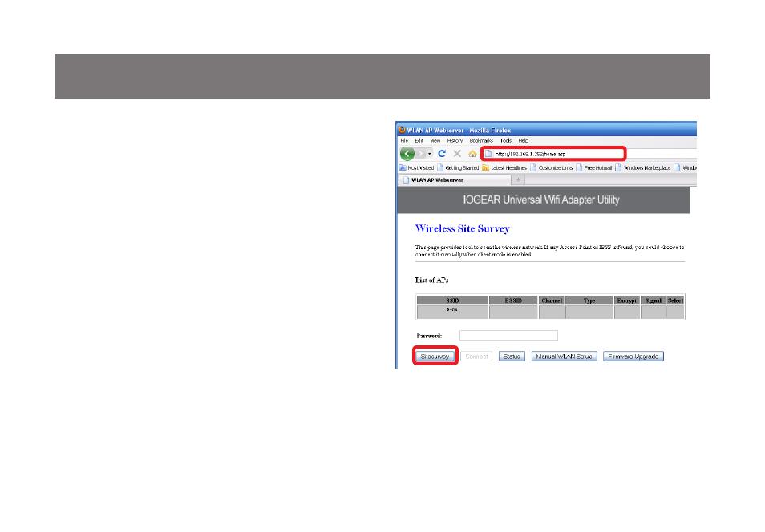Click the address bar URL field
The image size is (765, 532).
553,154
